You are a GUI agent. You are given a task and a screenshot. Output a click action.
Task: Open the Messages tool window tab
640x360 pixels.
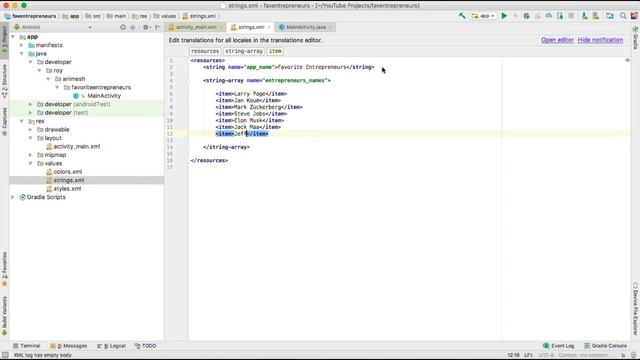point(69,346)
